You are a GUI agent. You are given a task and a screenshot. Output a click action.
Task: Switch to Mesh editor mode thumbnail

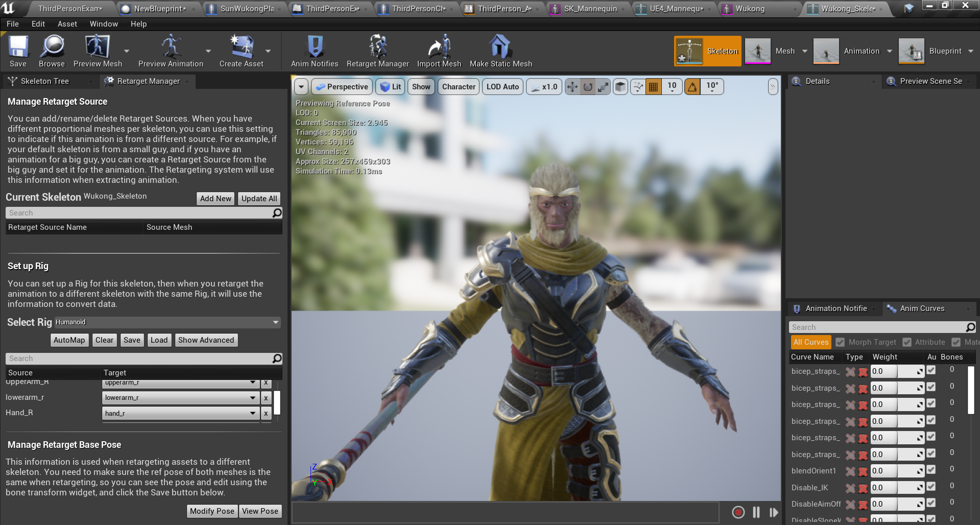tap(758, 51)
